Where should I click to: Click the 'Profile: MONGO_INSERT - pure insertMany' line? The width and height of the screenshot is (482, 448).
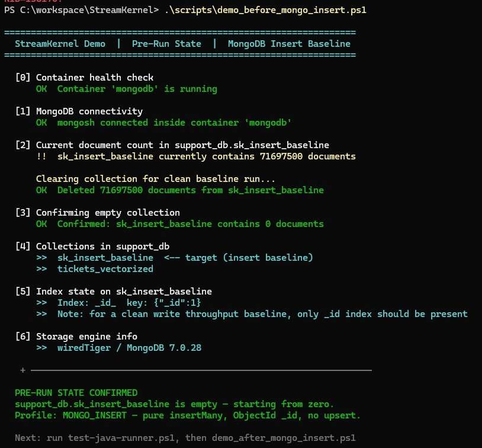(x=188, y=415)
